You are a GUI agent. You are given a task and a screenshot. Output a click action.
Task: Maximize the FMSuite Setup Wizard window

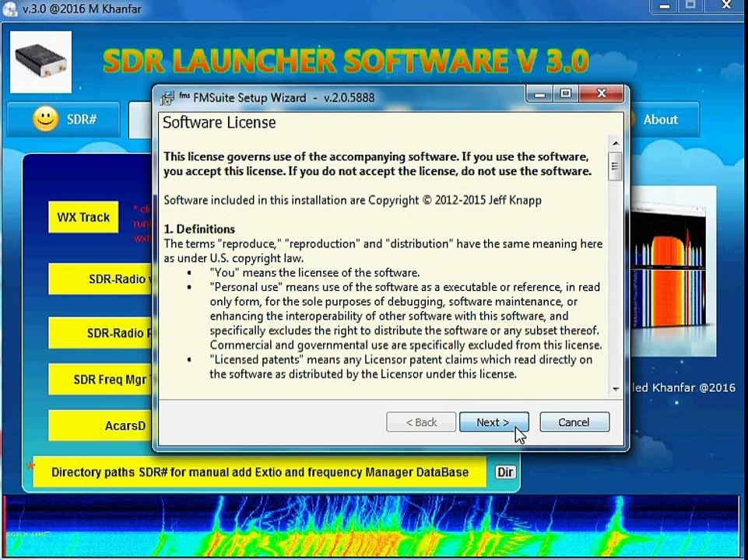pyautogui.click(x=566, y=94)
